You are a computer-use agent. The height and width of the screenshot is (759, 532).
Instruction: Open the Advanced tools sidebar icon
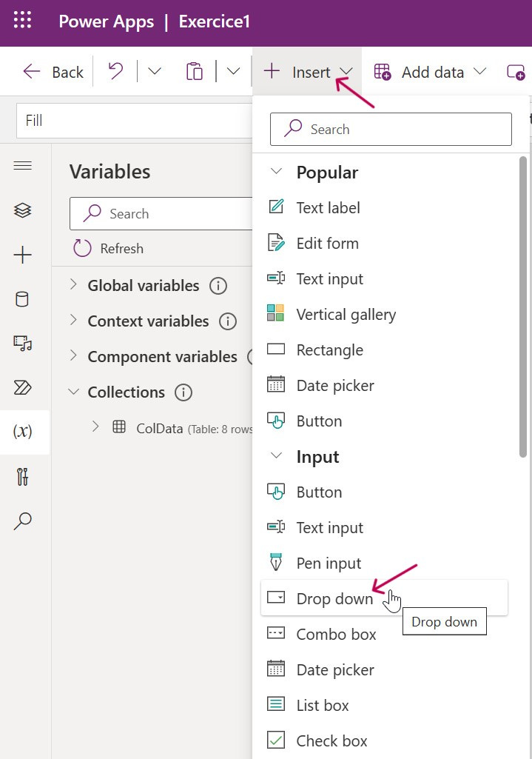click(22, 477)
